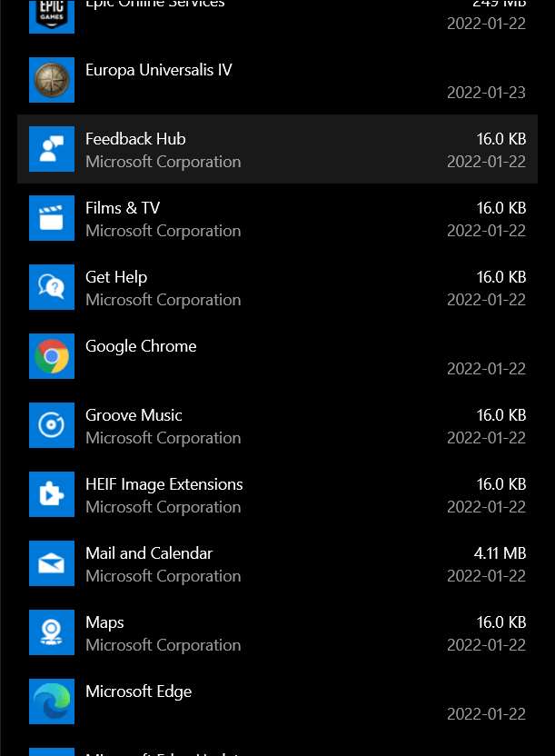The image size is (555, 756).
Task: Select the Feedback Hub app name
Action: click(x=135, y=139)
